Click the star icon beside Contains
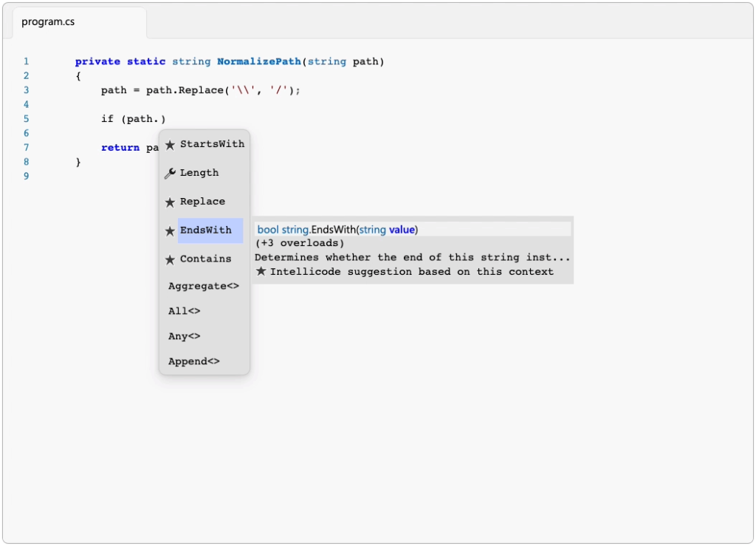756x546 pixels. click(171, 259)
